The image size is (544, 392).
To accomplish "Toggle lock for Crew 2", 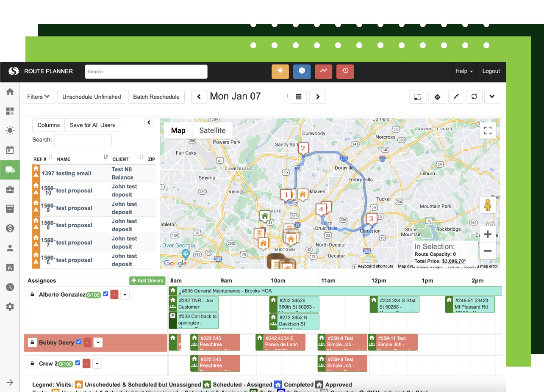I will point(32,364).
